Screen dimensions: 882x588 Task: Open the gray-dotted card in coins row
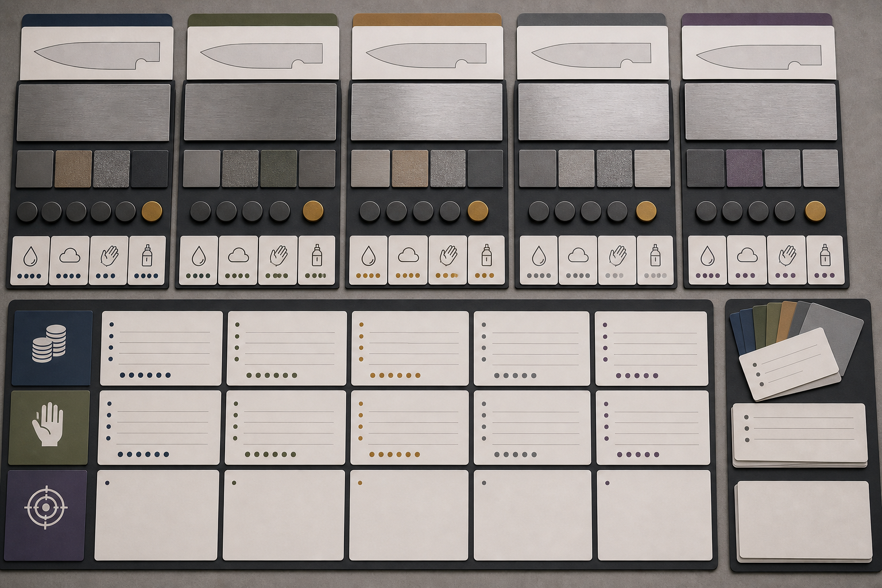point(532,349)
